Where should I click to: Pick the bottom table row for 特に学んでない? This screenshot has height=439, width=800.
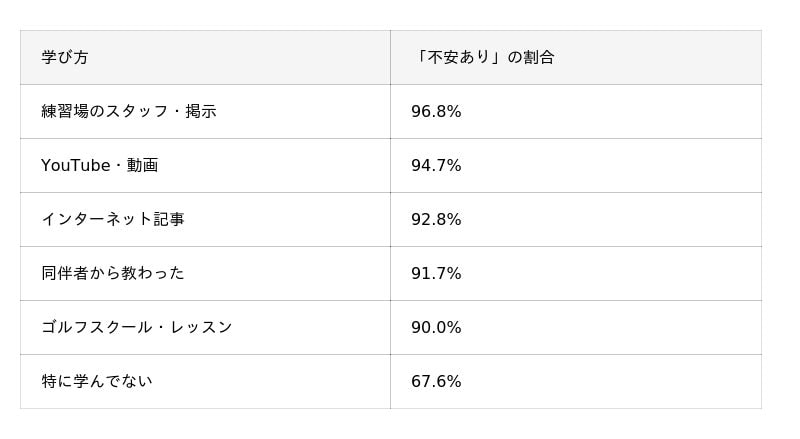pos(600,382)
